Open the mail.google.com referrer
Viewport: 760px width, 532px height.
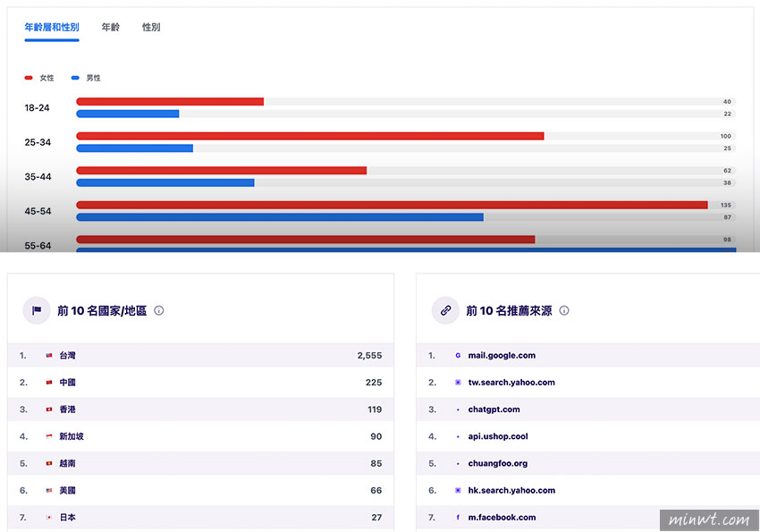click(502, 355)
